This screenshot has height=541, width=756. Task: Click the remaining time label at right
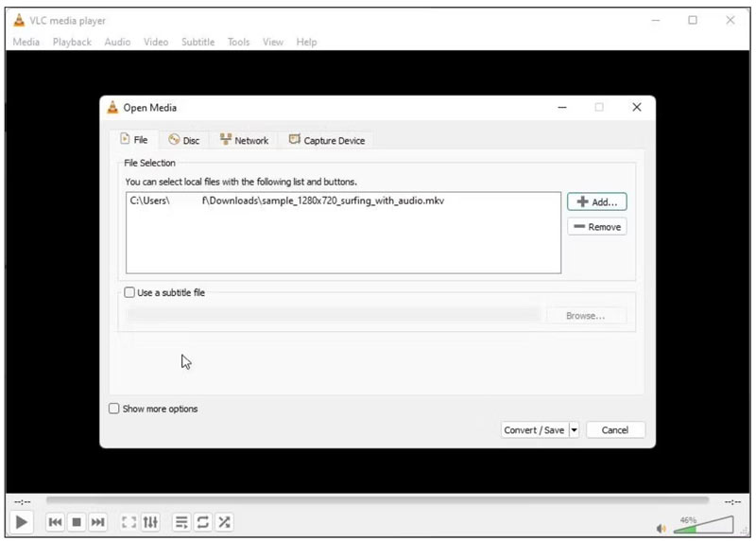click(x=732, y=502)
